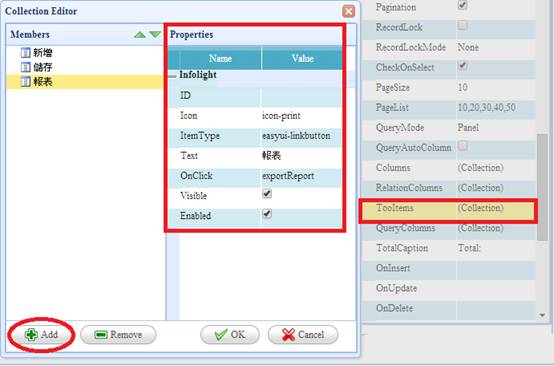The width and height of the screenshot is (554, 366).
Task: Click the QueryMode value Panel
Action: pyautogui.click(x=468, y=128)
